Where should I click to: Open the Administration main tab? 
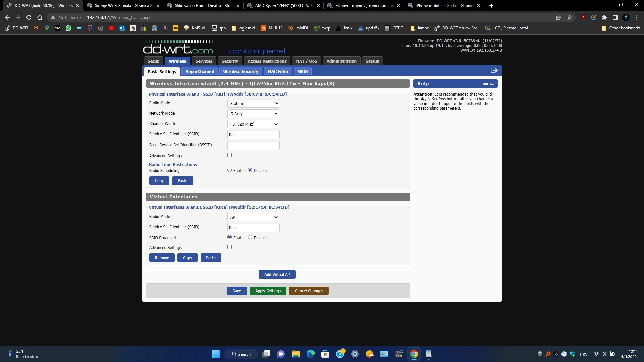[x=341, y=61]
